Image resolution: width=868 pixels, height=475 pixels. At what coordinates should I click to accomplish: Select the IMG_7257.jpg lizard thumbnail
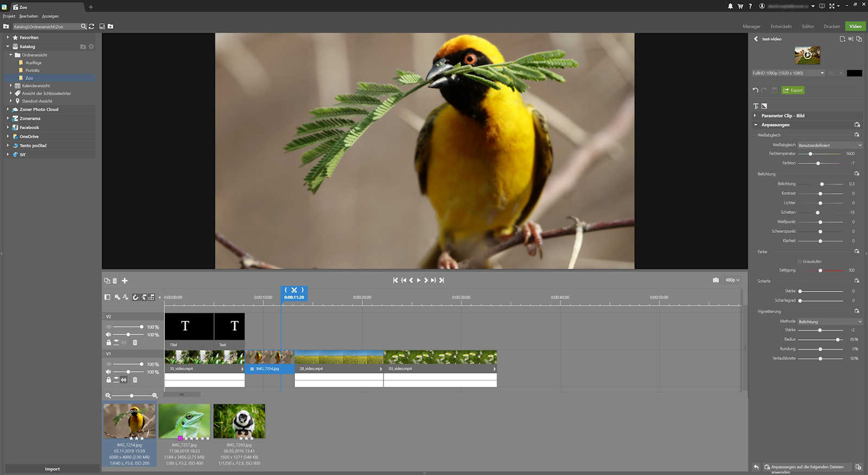click(x=184, y=421)
